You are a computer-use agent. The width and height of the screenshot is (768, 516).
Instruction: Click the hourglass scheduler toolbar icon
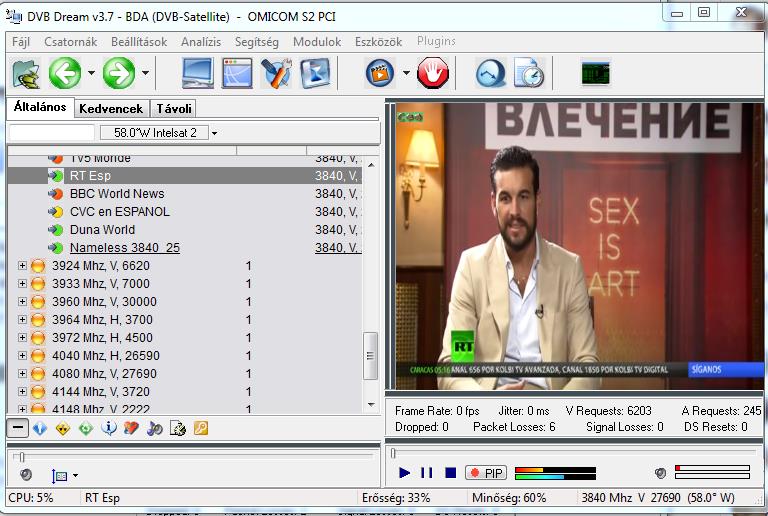(315, 73)
